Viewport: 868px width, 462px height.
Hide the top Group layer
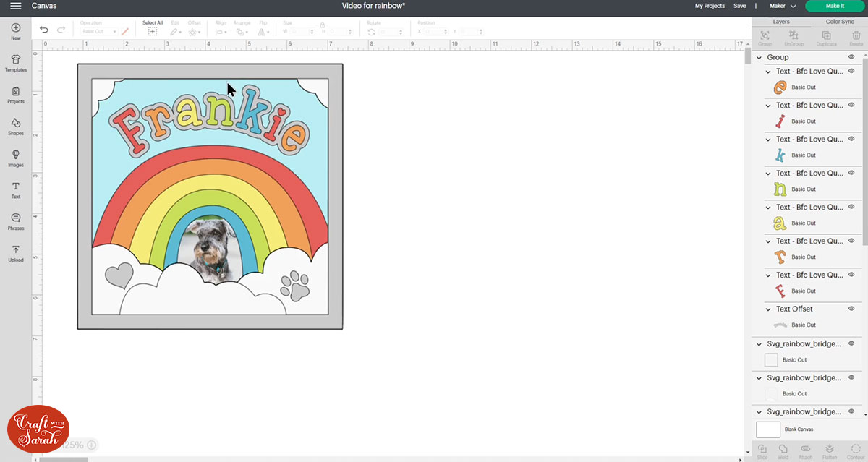click(851, 57)
